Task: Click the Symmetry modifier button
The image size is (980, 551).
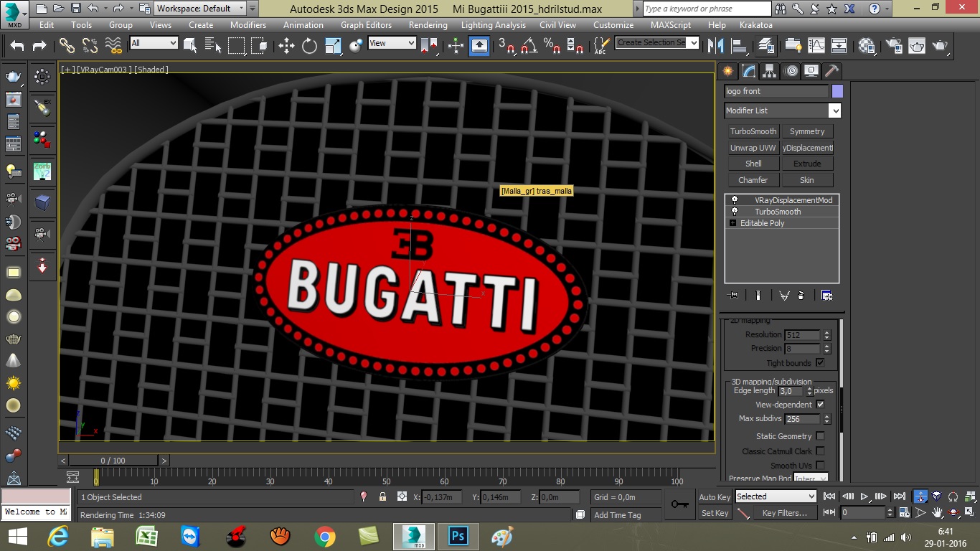Action: point(807,131)
